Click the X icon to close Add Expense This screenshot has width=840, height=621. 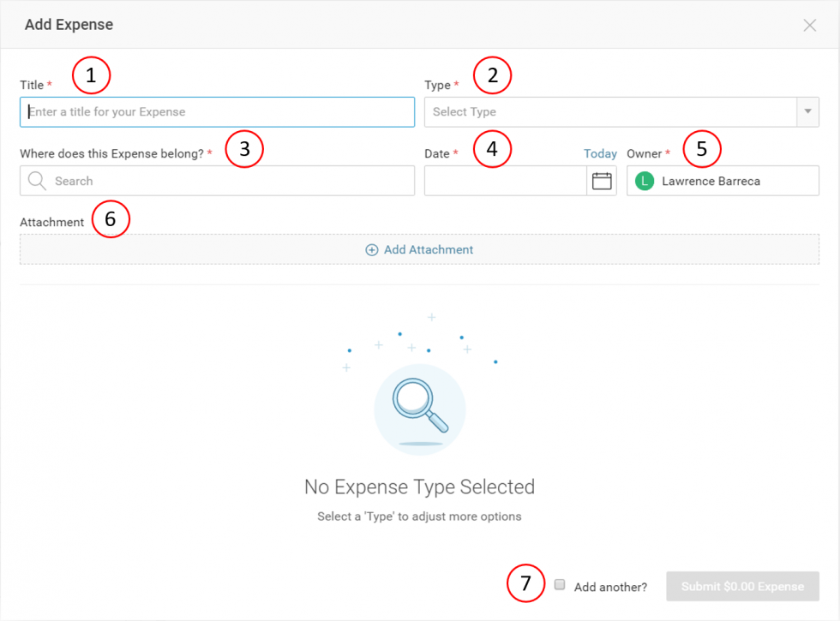(x=809, y=25)
